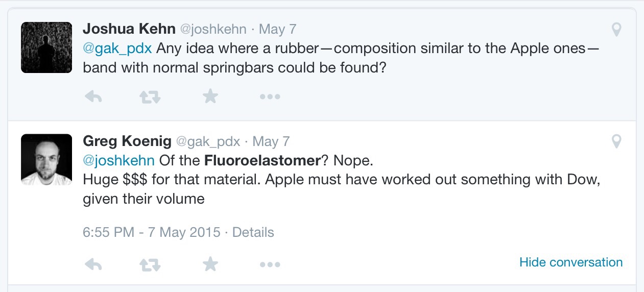Open tweet Details link

[x=253, y=233]
